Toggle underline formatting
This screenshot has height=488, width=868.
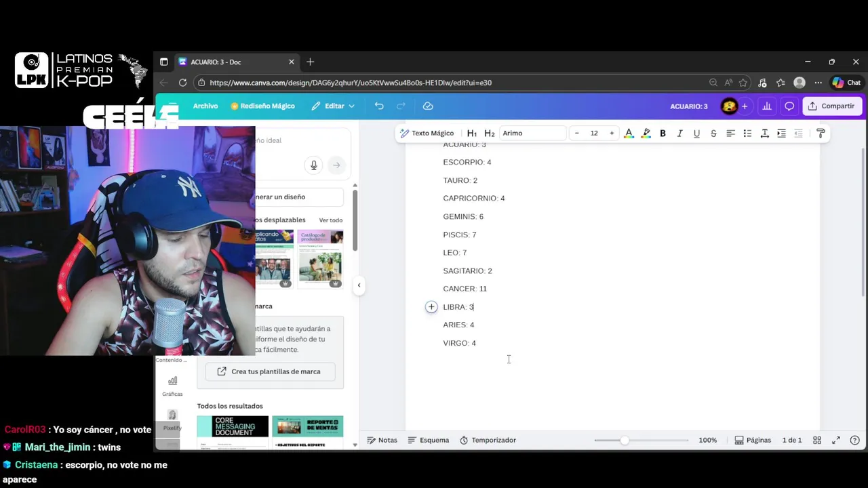[x=696, y=133]
